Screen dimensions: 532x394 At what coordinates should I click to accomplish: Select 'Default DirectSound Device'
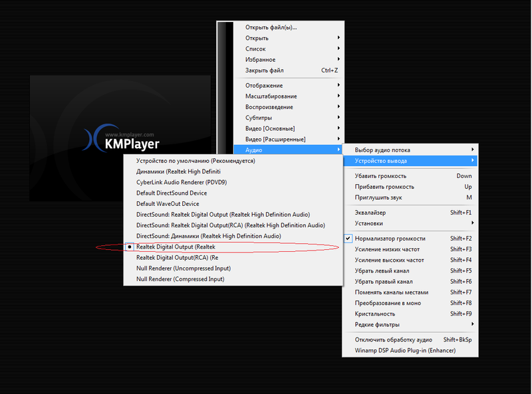click(x=233, y=193)
